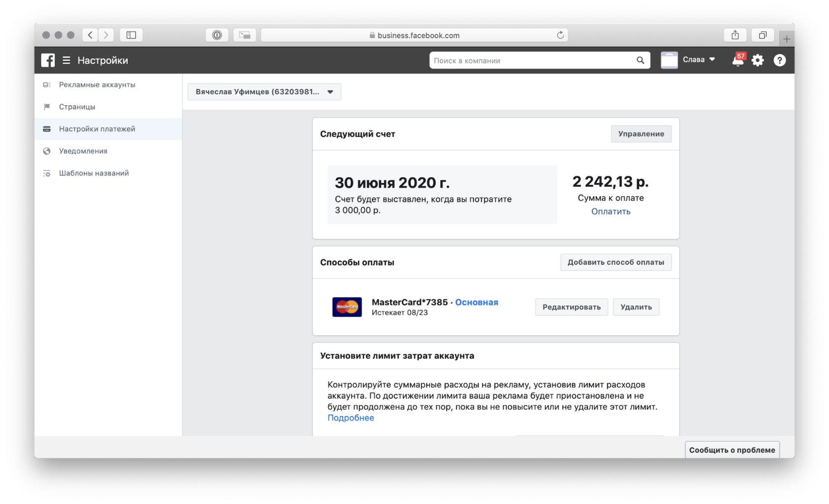Click the Способы оплаты heading
The image size is (829, 504).
click(357, 262)
